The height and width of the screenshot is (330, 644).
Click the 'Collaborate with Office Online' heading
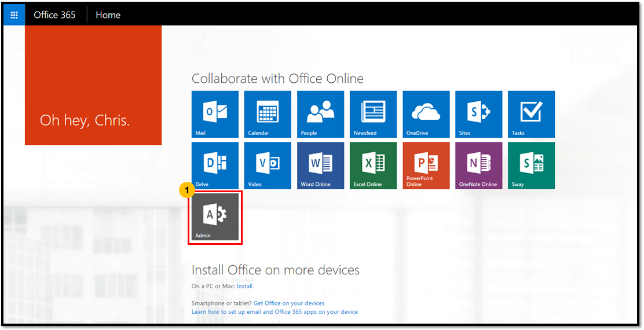tap(277, 78)
